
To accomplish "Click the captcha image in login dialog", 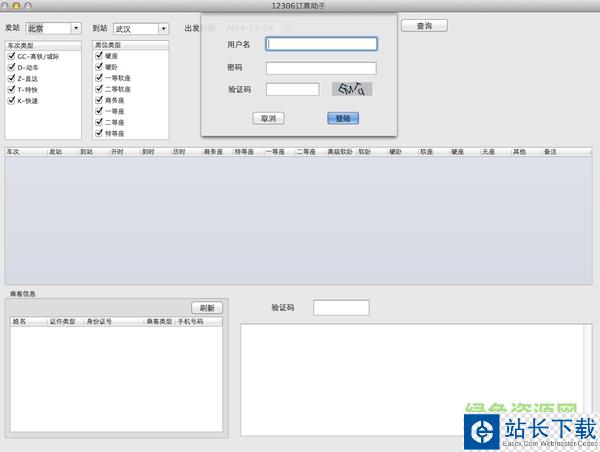I will [x=352, y=89].
